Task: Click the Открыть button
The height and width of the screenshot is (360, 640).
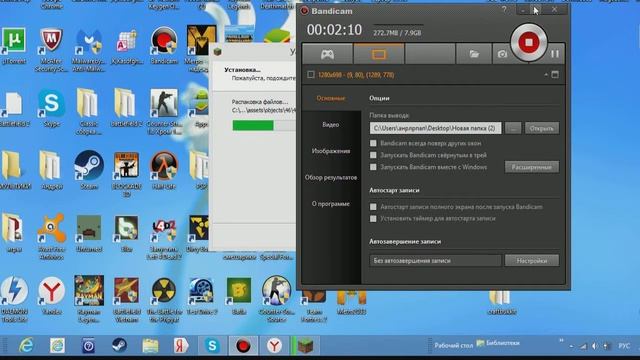Action: 542,128
